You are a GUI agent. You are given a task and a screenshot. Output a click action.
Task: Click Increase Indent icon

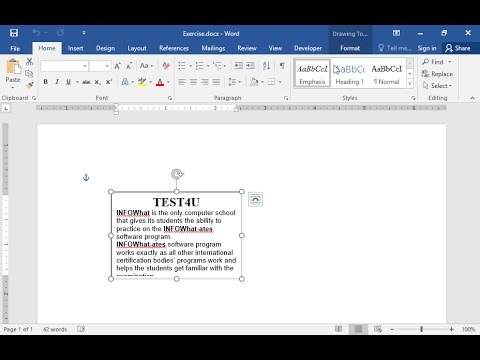[x=250, y=66]
